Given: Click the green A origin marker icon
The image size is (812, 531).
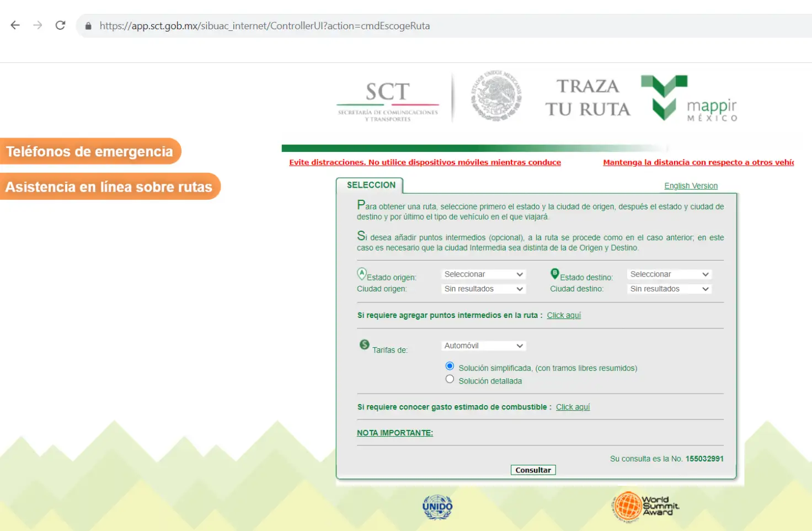Looking at the screenshot, I should [361, 272].
